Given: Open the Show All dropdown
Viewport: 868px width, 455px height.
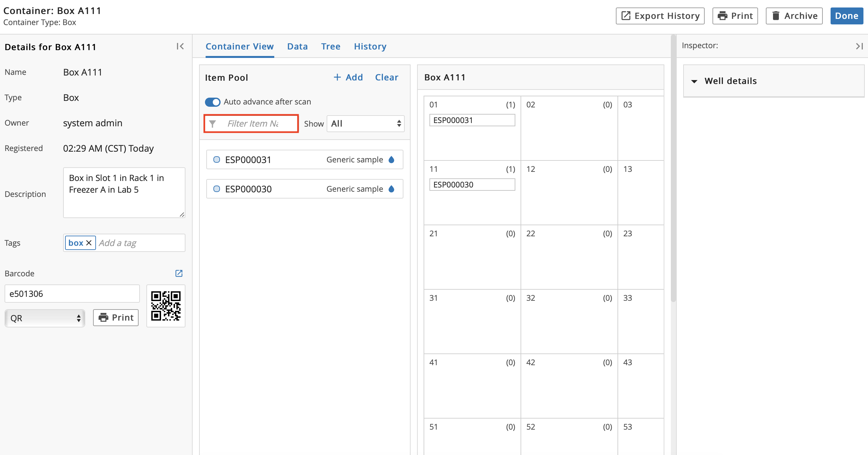Looking at the screenshot, I should tap(366, 124).
